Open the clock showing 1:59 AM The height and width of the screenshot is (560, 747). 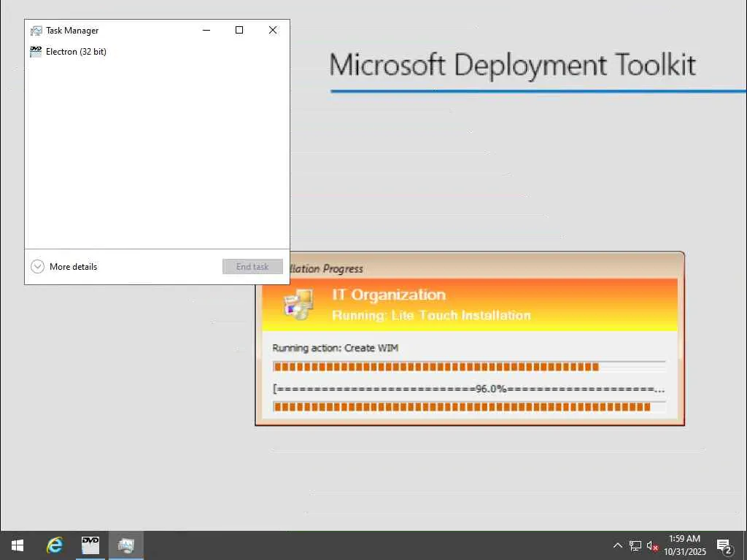point(684,545)
